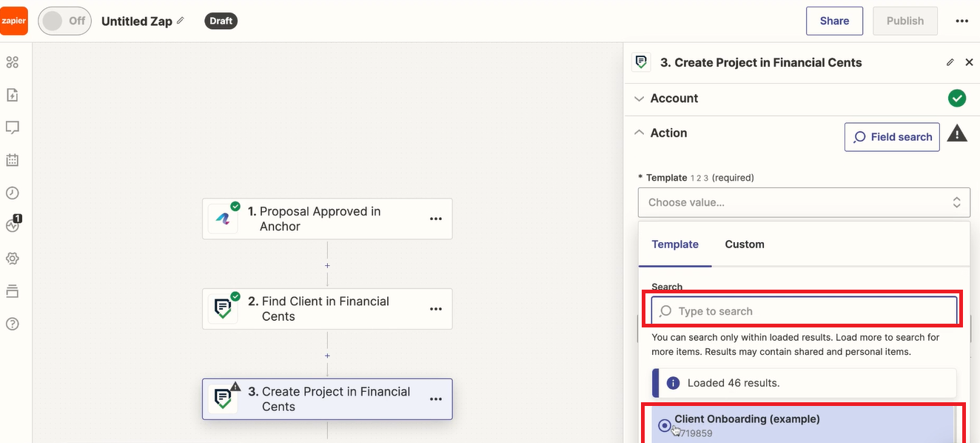Open the help question mark icon
This screenshot has width=980, height=443.
[x=12, y=324]
